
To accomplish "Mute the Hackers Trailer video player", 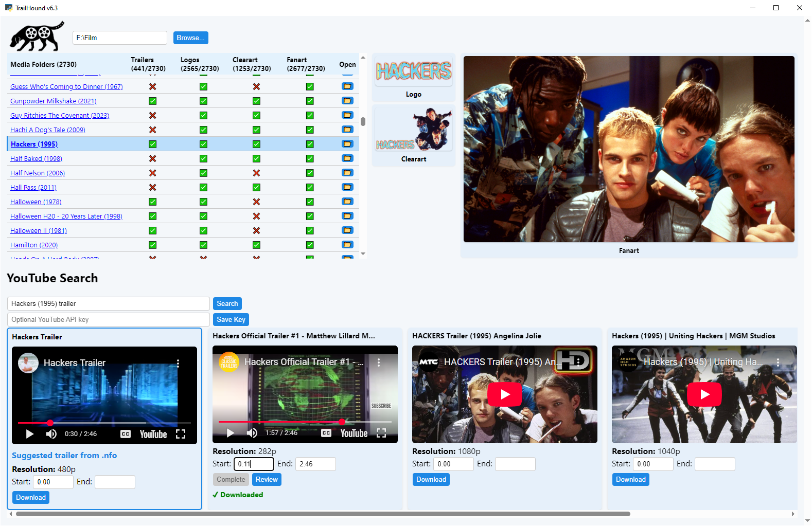I will pyautogui.click(x=51, y=434).
